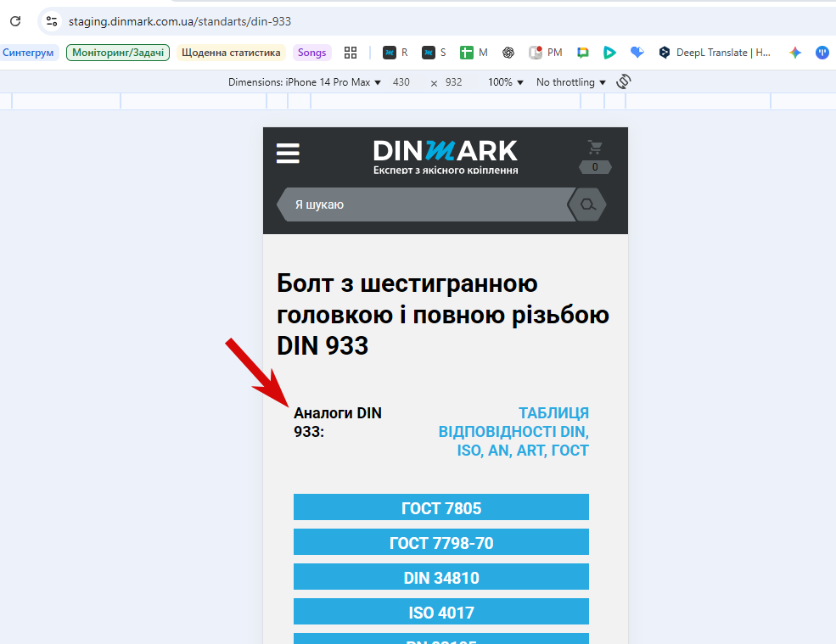Open the ГОСТ 7805 analog button
Image resolution: width=836 pixels, height=644 pixels.
(441, 507)
